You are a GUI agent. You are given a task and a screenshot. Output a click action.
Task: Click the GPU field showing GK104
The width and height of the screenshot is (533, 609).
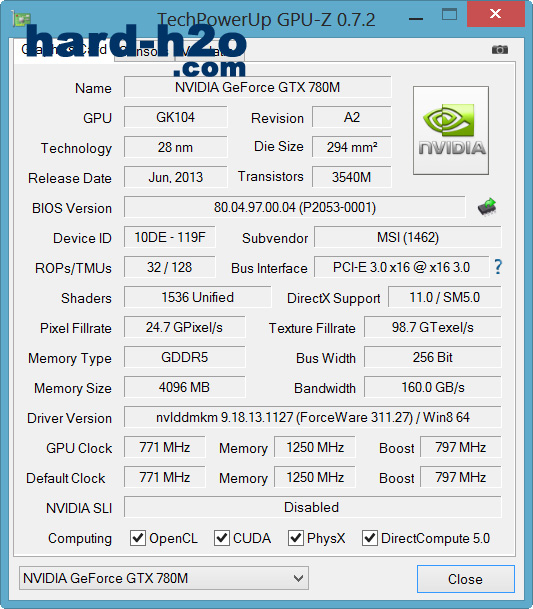176,117
